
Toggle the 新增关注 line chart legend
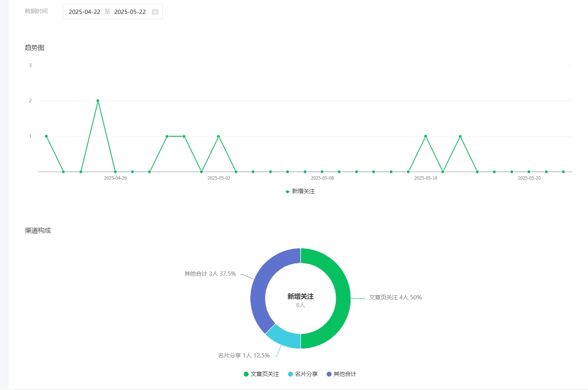[x=300, y=191]
